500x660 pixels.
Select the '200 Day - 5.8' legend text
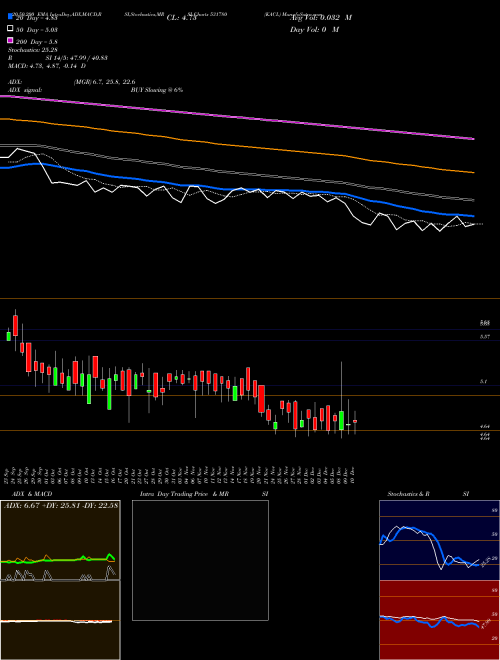(x=37, y=42)
